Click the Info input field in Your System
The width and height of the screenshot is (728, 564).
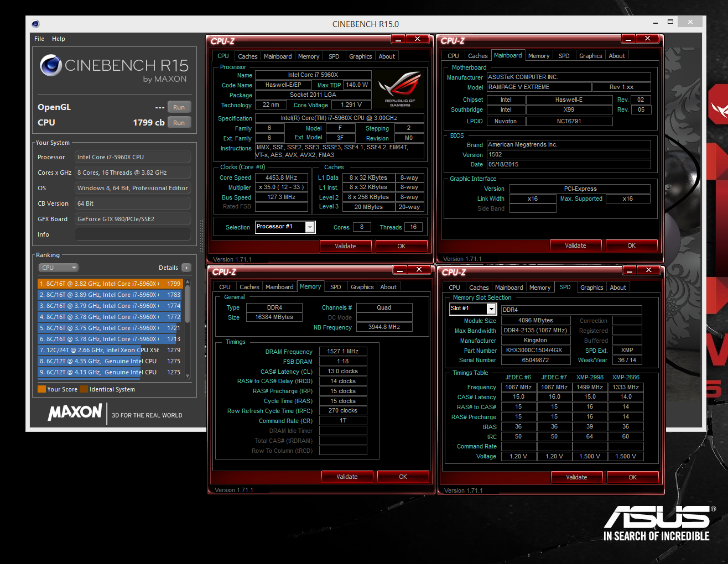[x=133, y=234]
